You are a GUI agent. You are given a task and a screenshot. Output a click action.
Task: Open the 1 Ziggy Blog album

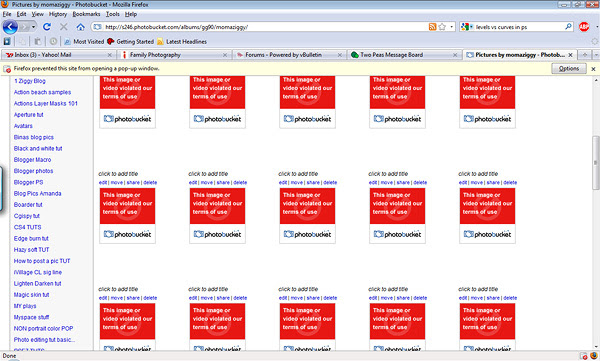30,81
